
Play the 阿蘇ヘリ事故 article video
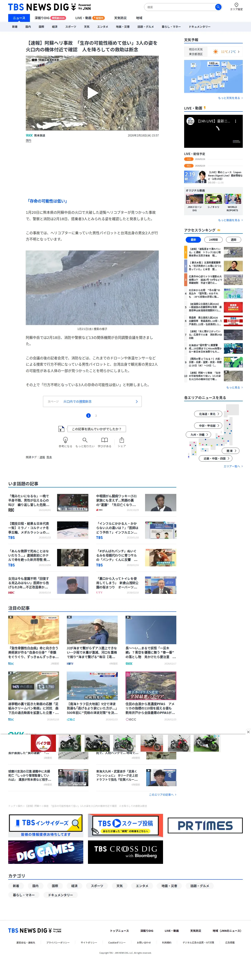[92, 93]
